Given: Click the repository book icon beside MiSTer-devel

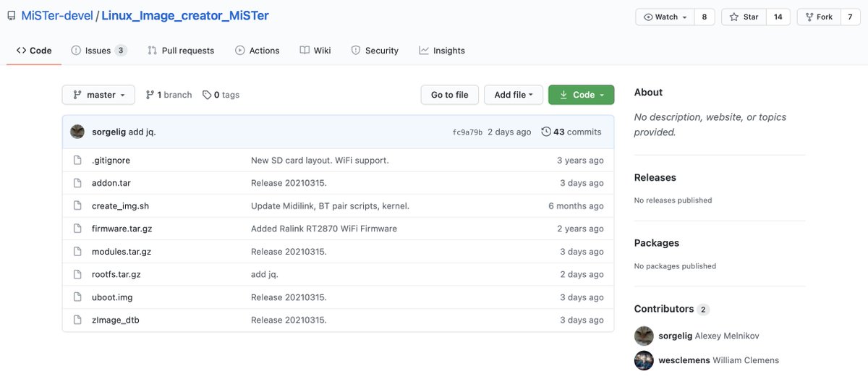Looking at the screenshot, I should pyautogui.click(x=12, y=16).
